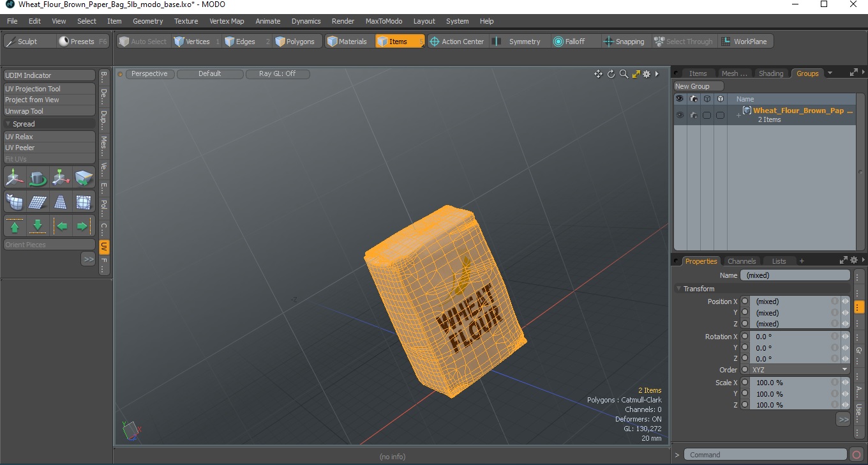The height and width of the screenshot is (465, 868).
Task: Select the UV vertical side tab
Action: (x=104, y=247)
